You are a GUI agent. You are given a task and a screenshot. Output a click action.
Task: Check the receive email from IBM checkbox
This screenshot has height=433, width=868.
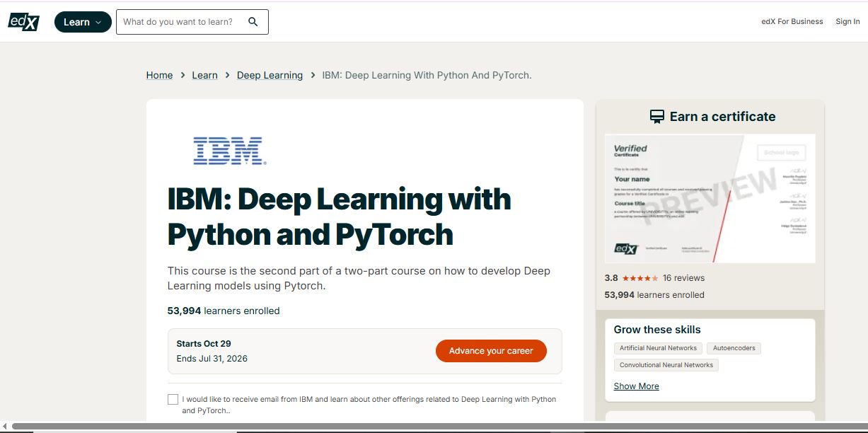(173, 399)
